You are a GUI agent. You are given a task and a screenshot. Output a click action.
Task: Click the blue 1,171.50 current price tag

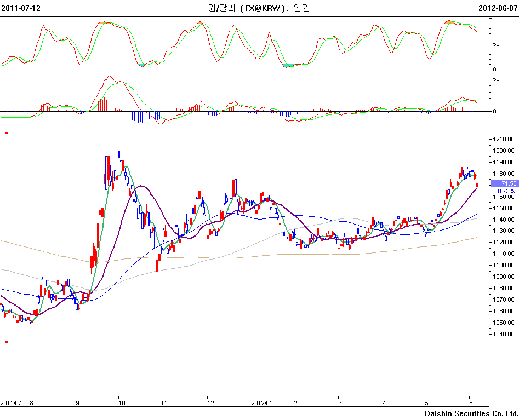pos(504,183)
